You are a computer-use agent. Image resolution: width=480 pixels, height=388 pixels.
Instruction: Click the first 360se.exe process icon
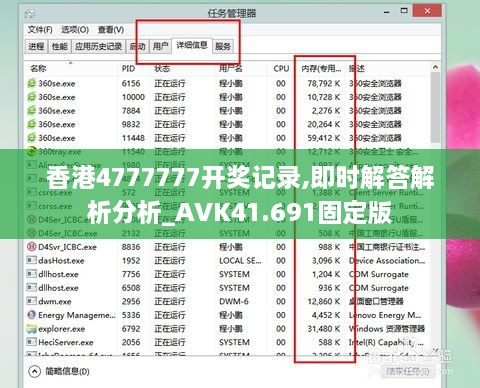31,83
